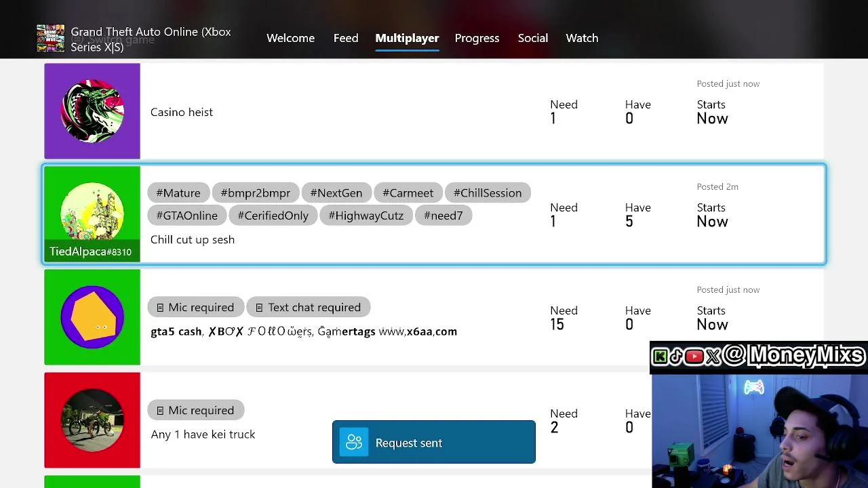Open the bike gamerpic on red post
Viewport: 868px width, 488px height.
(x=92, y=420)
